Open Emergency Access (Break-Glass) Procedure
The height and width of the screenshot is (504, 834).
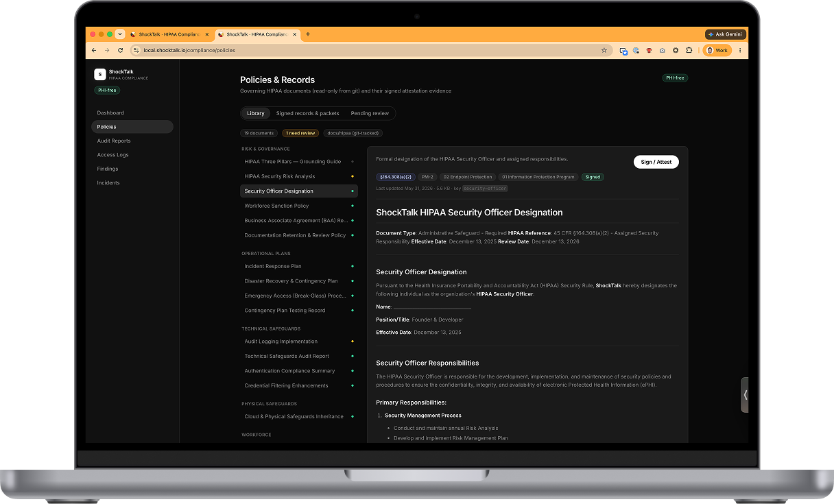click(299, 296)
